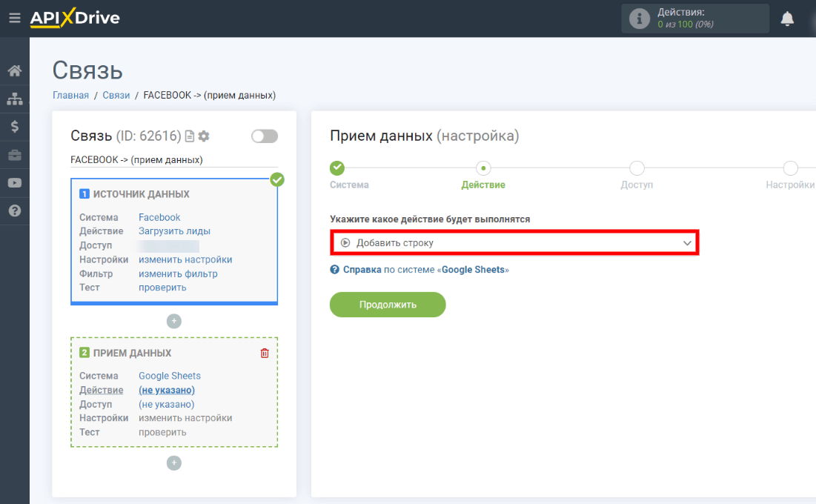Click the plus button below Источник данных block

(173, 321)
